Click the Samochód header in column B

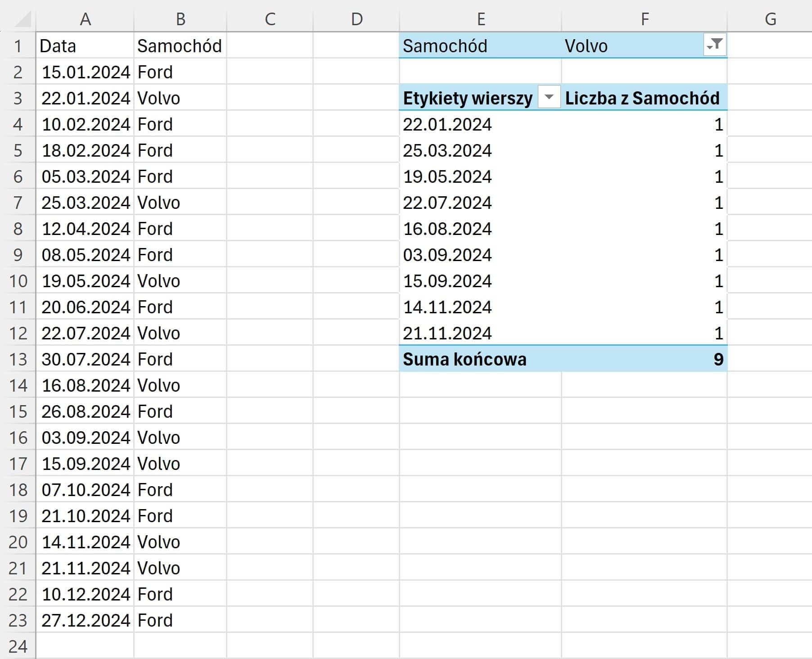(180, 46)
